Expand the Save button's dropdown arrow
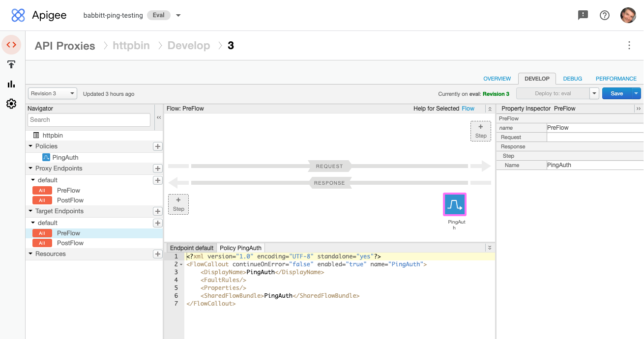This screenshot has height=339, width=644. tap(637, 93)
